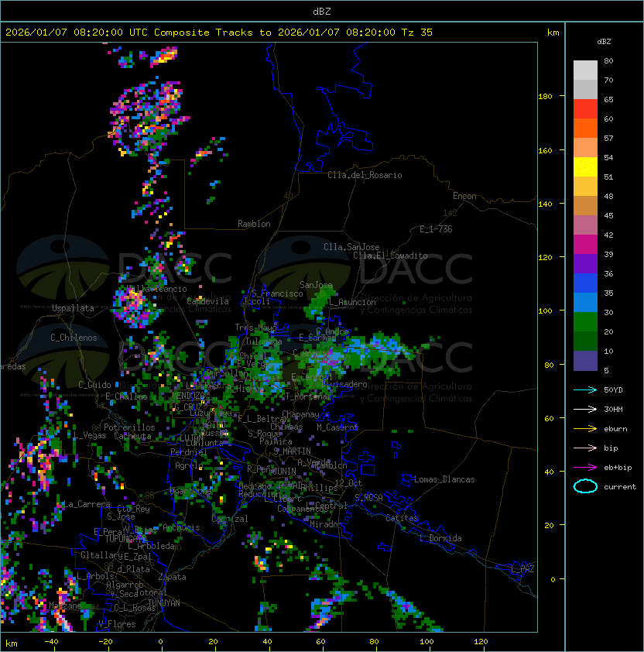Pick the orange 57-60 dBZ legend swatch
Screen dimensions: 644x652
click(585, 128)
